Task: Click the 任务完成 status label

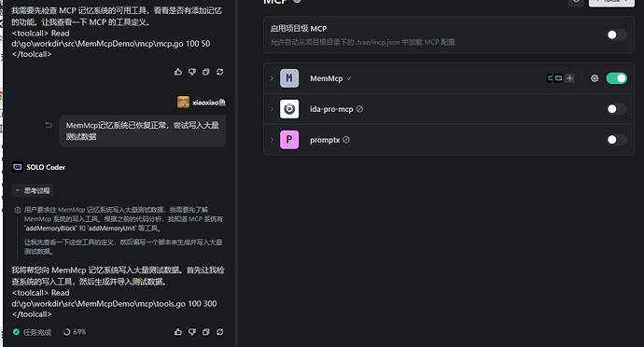Action: [x=37, y=332]
